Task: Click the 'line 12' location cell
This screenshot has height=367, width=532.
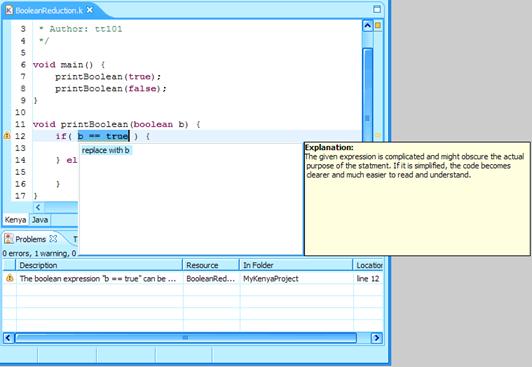Action: tap(368, 278)
